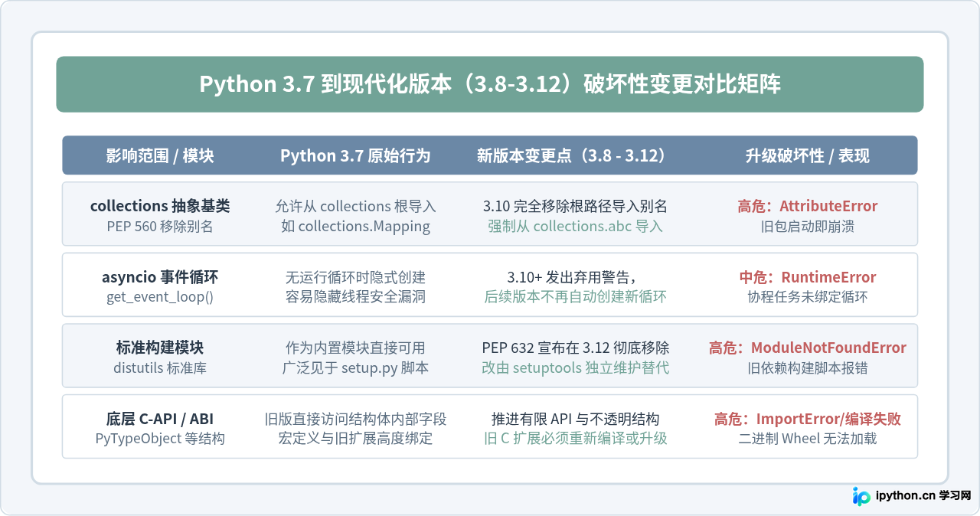Click the cell '底层 C-API / ABI'
Image resolution: width=980 pixels, height=516 pixels.
(x=160, y=419)
